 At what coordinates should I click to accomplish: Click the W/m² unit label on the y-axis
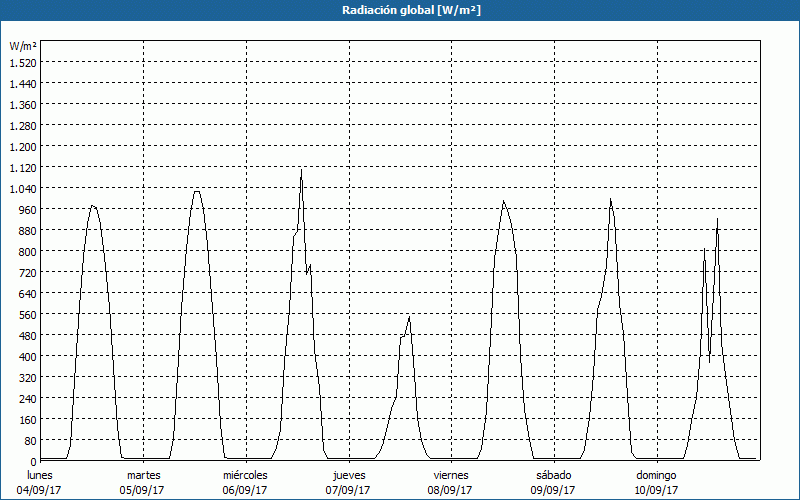click(x=23, y=46)
